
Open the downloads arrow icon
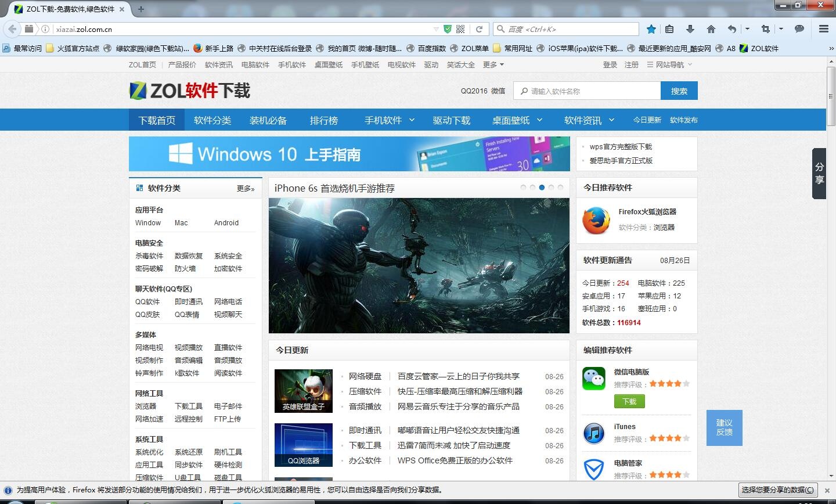click(x=690, y=29)
